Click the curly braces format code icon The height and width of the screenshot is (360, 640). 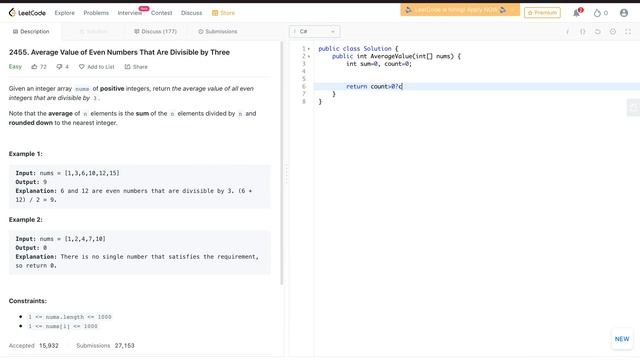click(582, 31)
